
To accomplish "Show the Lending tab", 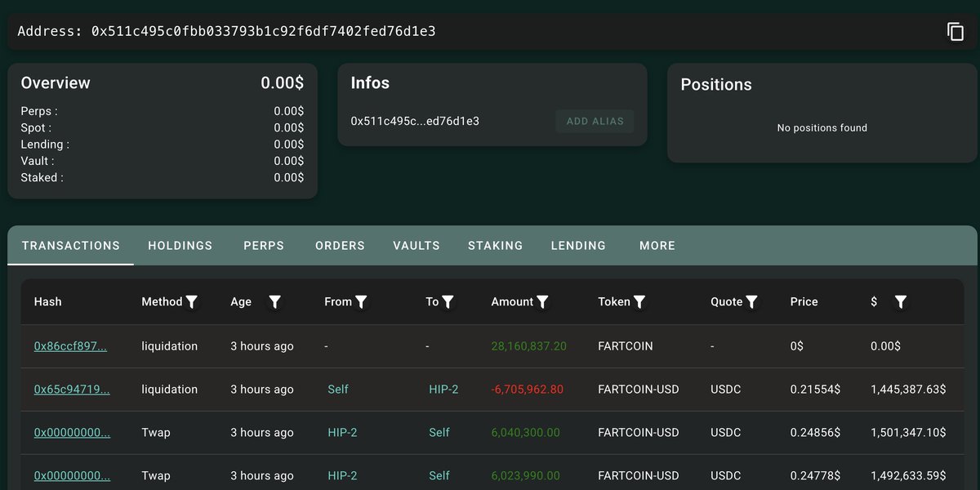I will pos(578,246).
